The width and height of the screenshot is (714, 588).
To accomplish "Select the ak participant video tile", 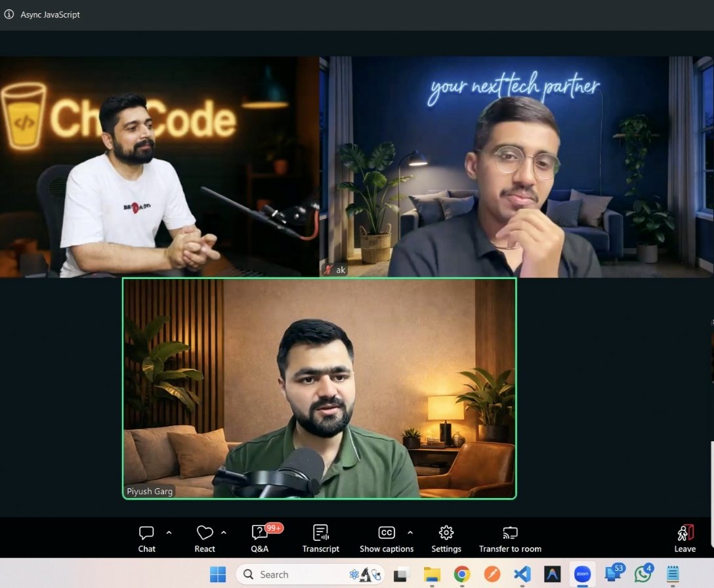I will (516, 167).
